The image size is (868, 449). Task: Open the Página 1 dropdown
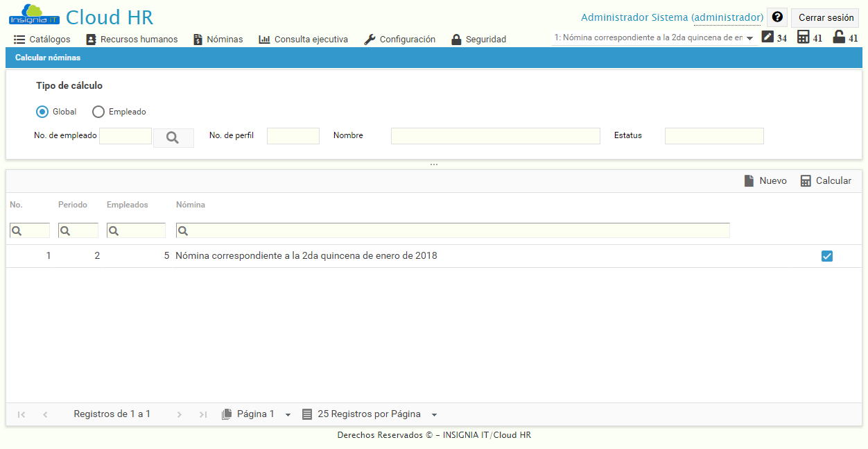[x=288, y=414]
